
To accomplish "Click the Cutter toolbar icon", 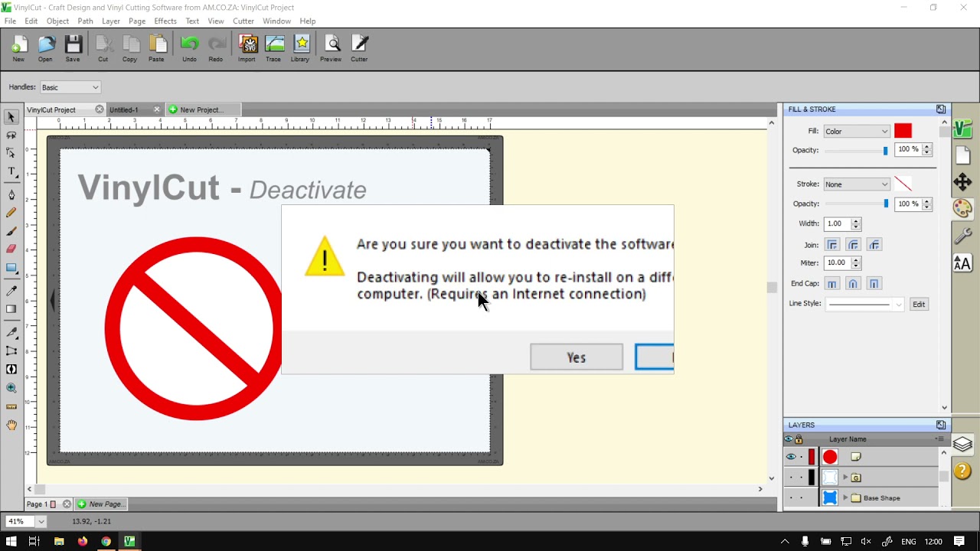I will (359, 49).
